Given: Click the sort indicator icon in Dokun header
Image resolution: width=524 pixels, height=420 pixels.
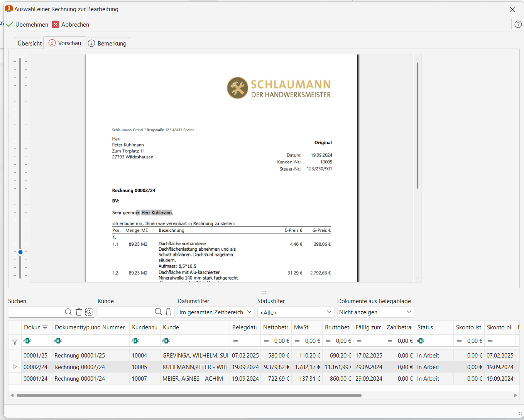Looking at the screenshot, I should tap(45, 327).
